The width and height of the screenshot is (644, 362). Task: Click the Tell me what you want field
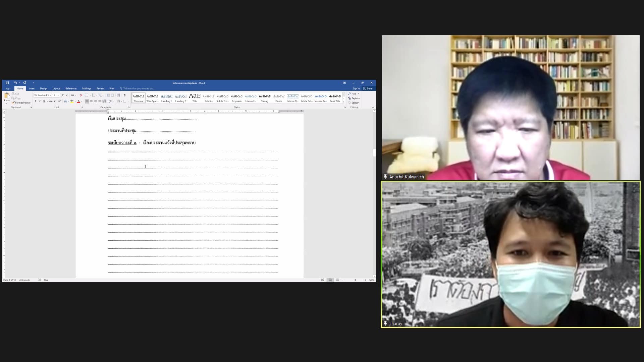pos(139,88)
